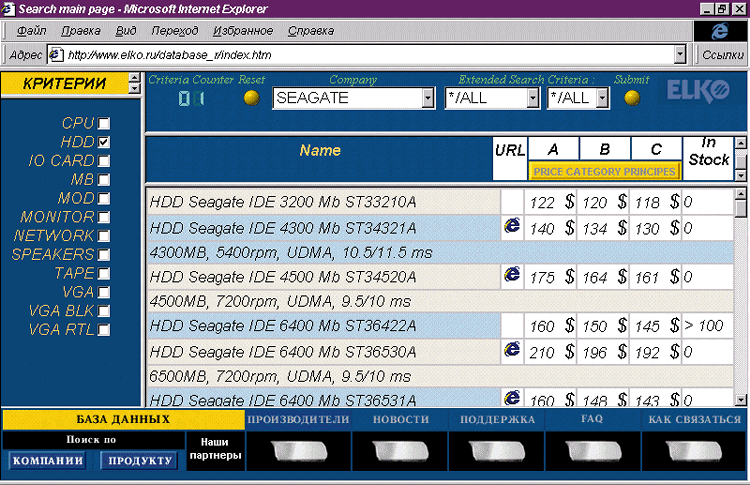Click the silver button under FAQ
750x485 pixels.
[593, 451]
